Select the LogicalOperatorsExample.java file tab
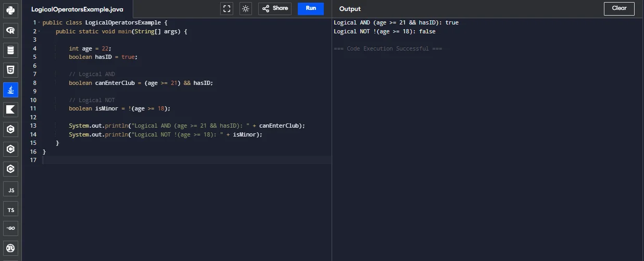Image resolution: width=644 pixels, height=261 pixels. [77, 9]
